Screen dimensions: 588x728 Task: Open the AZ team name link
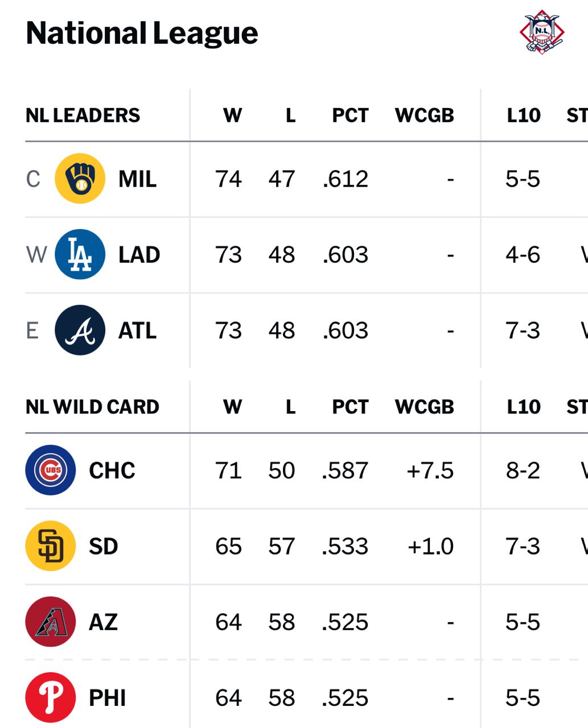(x=103, y=622)
